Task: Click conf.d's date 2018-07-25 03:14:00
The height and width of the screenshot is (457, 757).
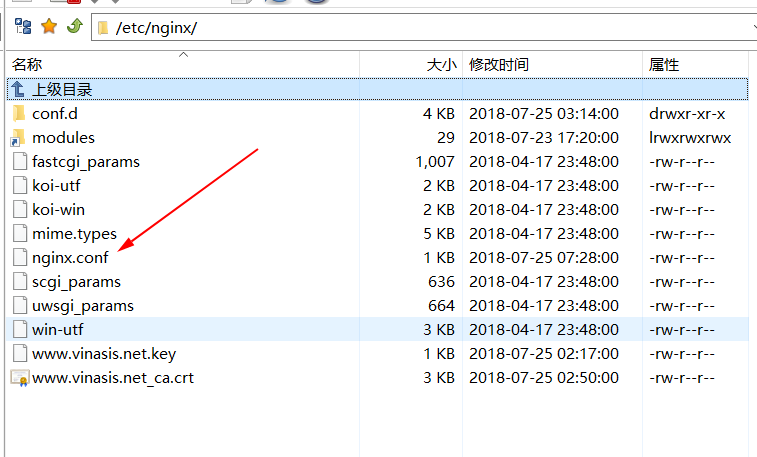Action: (x=544, y=114)
